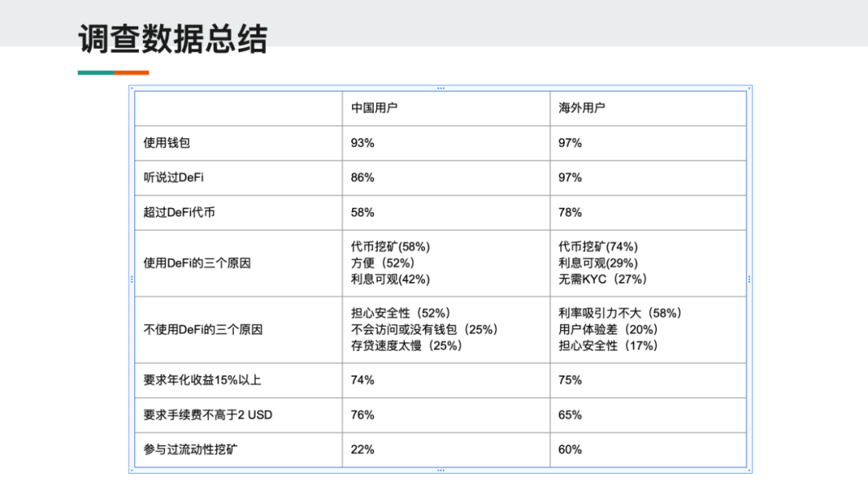This screenshot has width=868, height=490.
Task: Select the 超过DeFi代币 cell
Action: [x=239, y=213]
